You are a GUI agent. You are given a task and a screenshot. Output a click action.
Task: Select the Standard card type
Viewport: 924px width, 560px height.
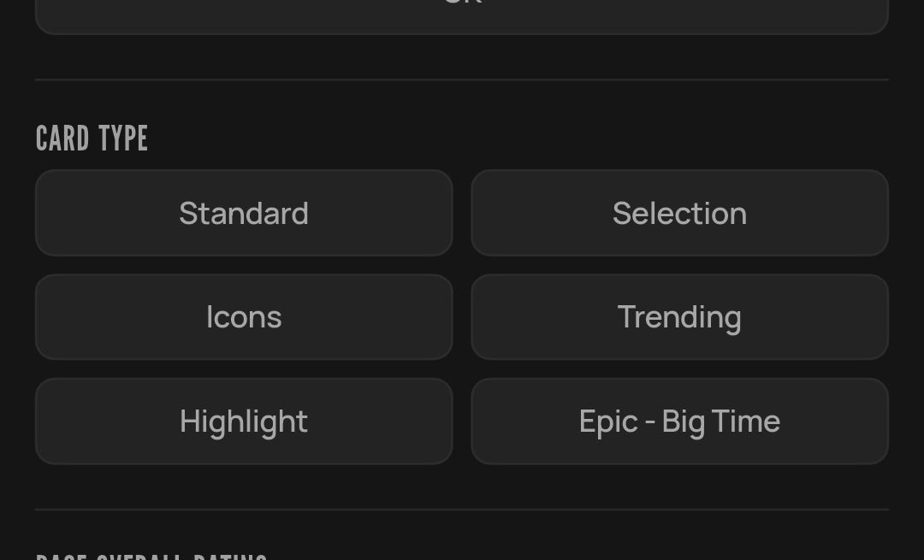pos(244,213)
